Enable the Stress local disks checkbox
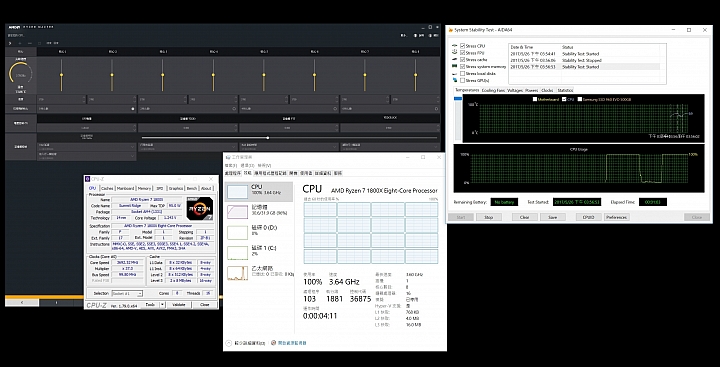The image size is (720, 367). tap(462, 73)
